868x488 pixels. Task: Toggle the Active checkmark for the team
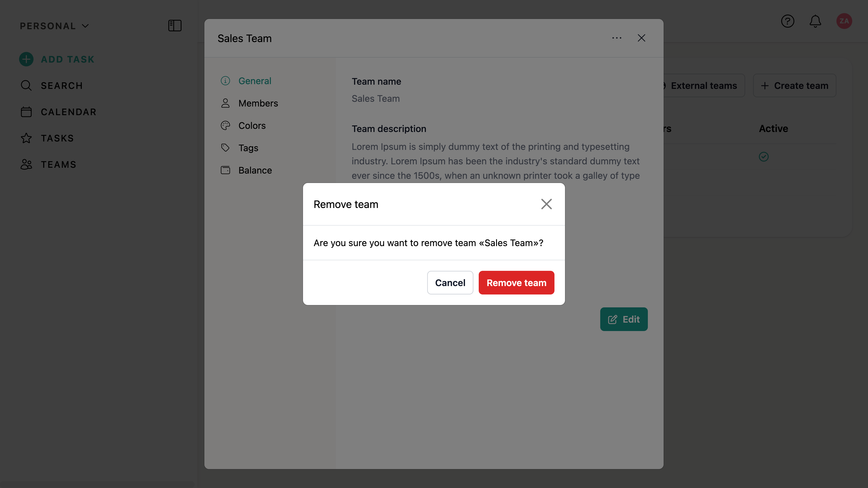coord(764,157)
